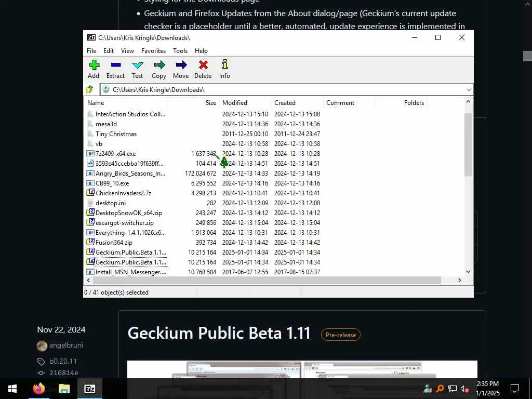Click the Add toolbar icon
This screenshot has width=532, height=399.
point(94,65)
